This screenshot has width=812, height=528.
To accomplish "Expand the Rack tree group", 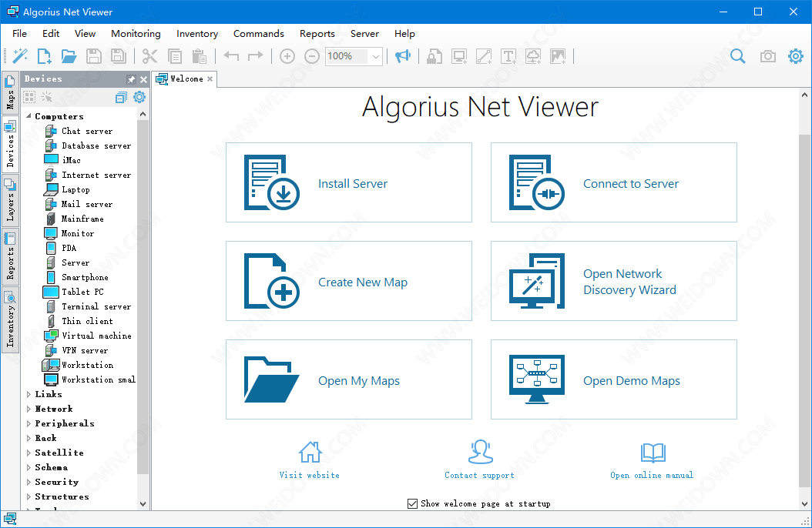I will click(x=29, y=438).
